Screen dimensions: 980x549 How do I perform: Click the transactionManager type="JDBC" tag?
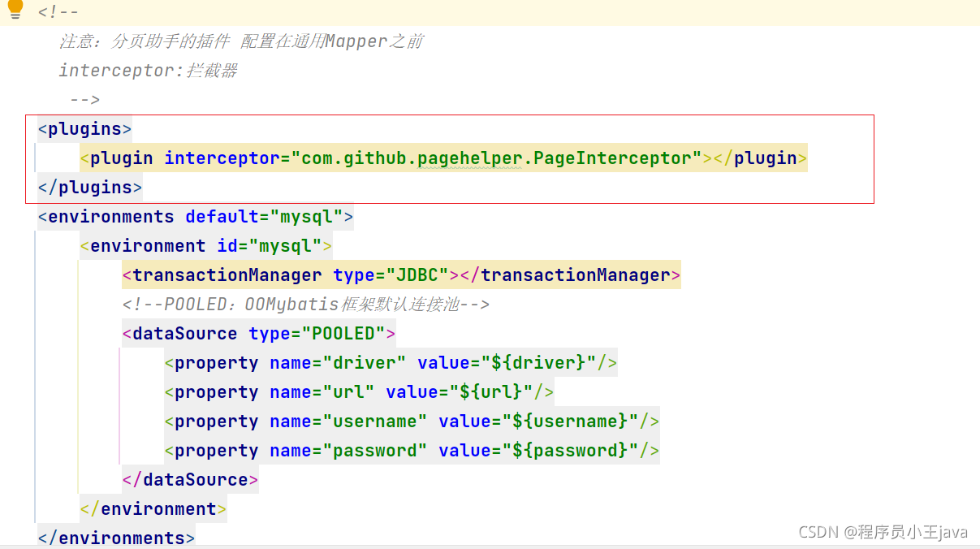(401, 274)
